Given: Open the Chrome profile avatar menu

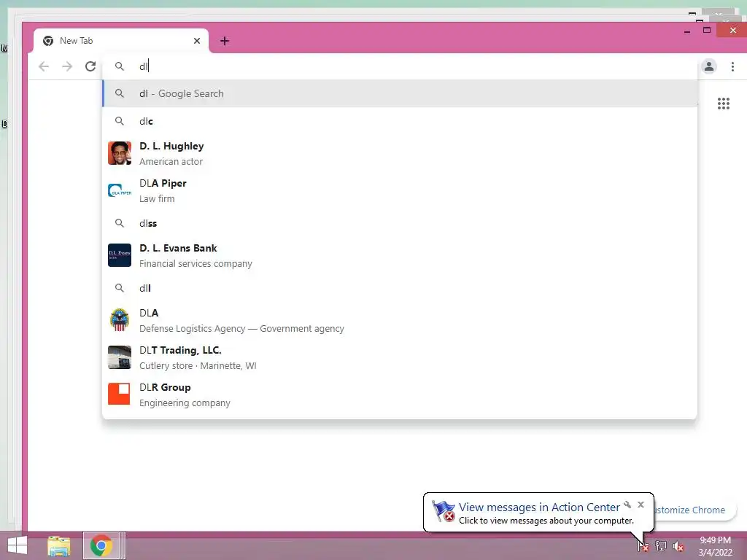Looking at the screenshot, I should click(709, 66).
